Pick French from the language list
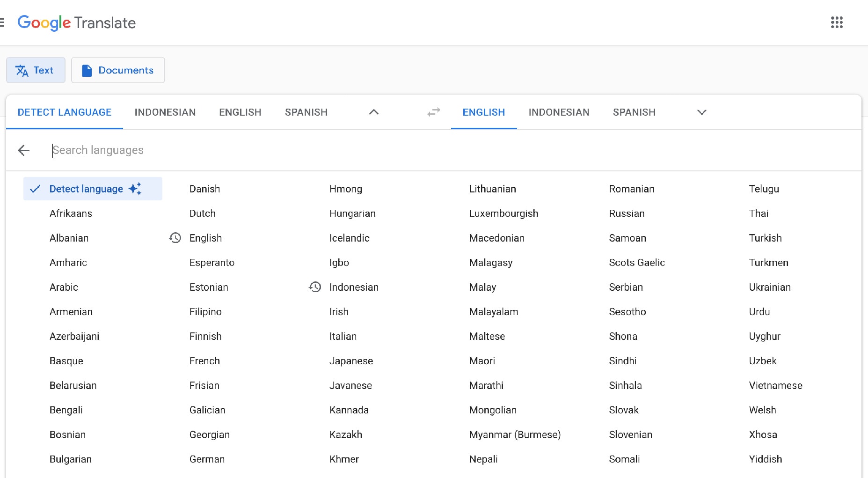 pos(204,361)
